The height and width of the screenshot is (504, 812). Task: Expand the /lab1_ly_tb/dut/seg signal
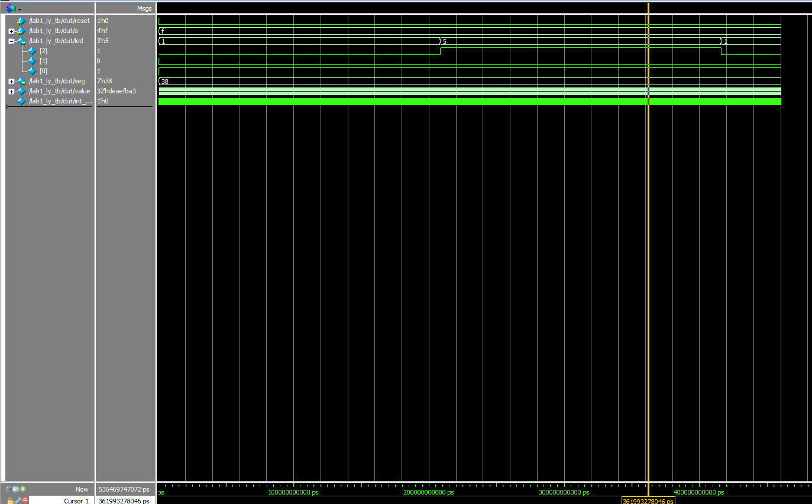(x=11, y=82)
